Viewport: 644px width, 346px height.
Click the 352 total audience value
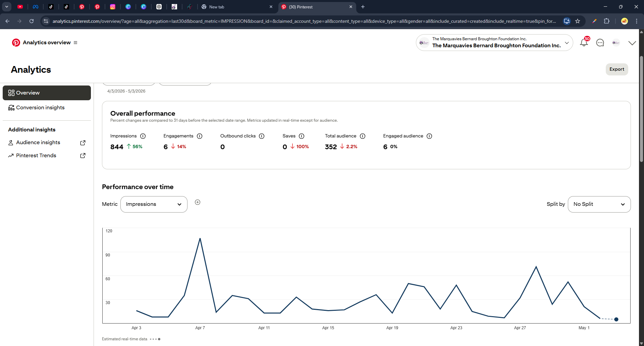(x=331, y=147)
